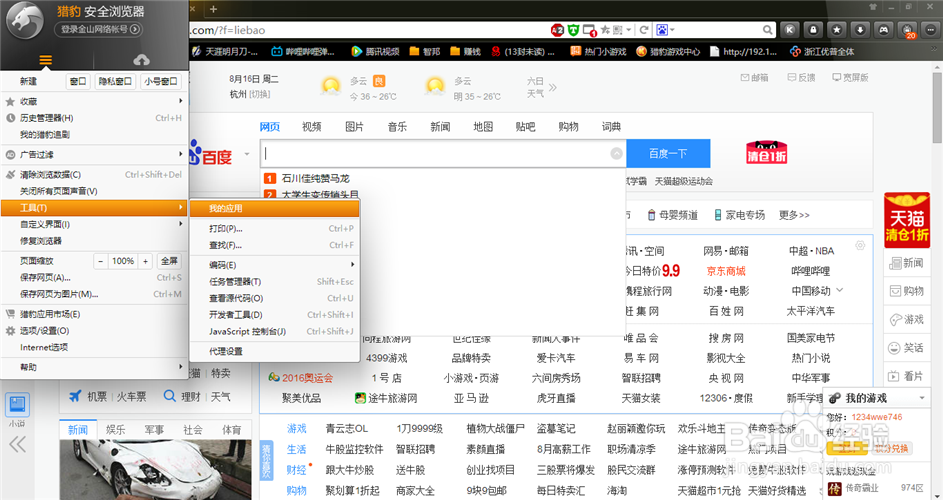Click the three-dots more toolbar button
Screen dimensions: 943x500
(930, 29)
